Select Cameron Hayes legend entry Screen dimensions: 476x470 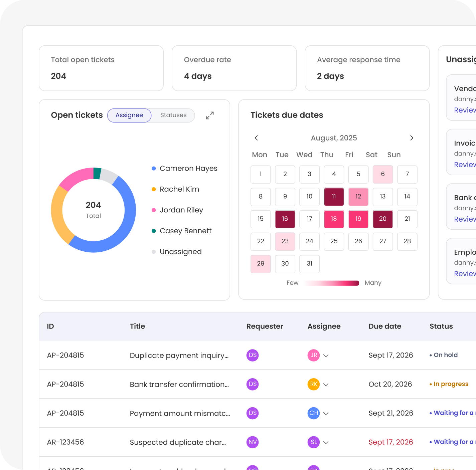click(184, 169)
